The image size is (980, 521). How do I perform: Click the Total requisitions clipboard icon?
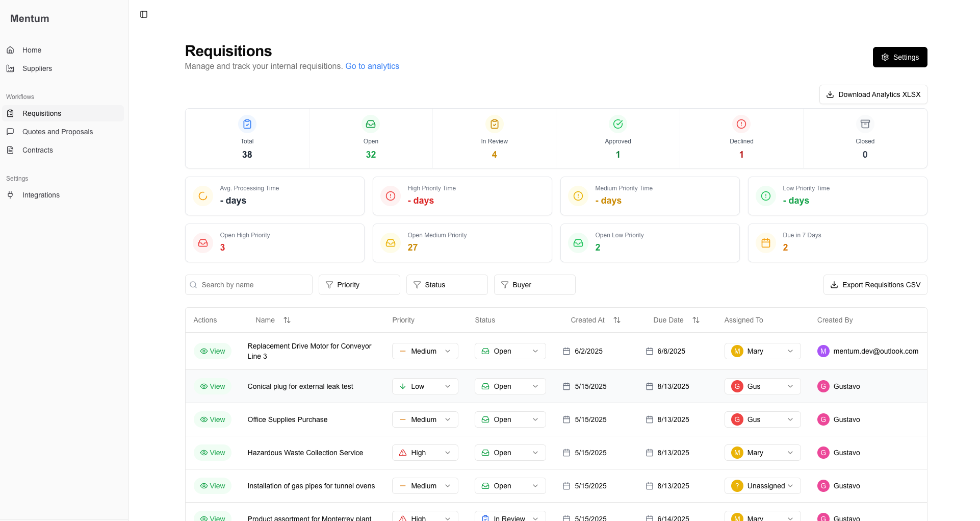pos(247,124)
